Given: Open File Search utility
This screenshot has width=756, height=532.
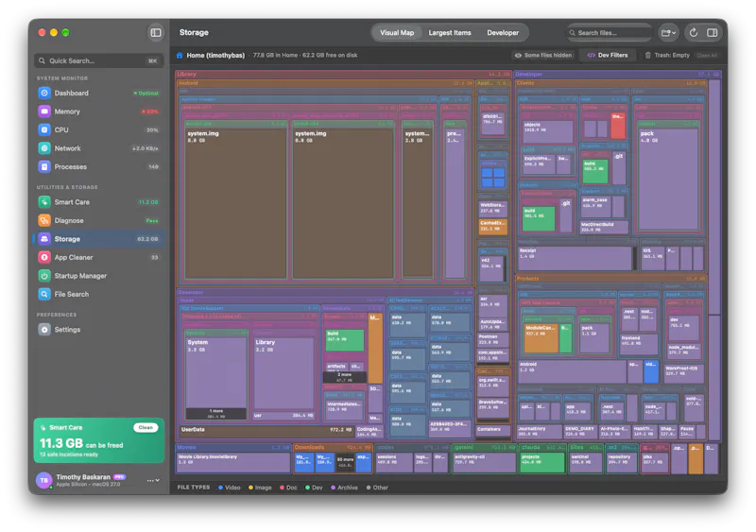Looking at the screenshot, I should (99, 294).
